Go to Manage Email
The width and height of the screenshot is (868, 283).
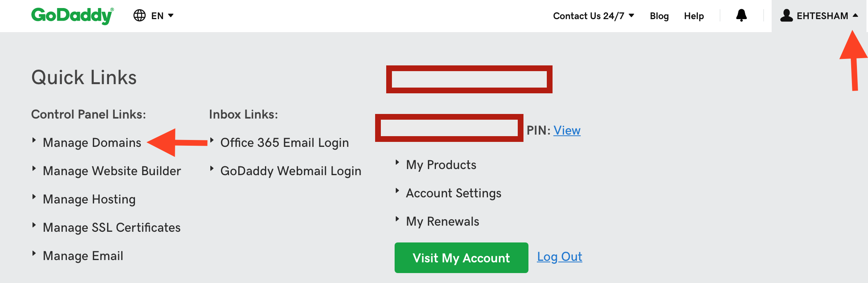click(x=83, y=256)
